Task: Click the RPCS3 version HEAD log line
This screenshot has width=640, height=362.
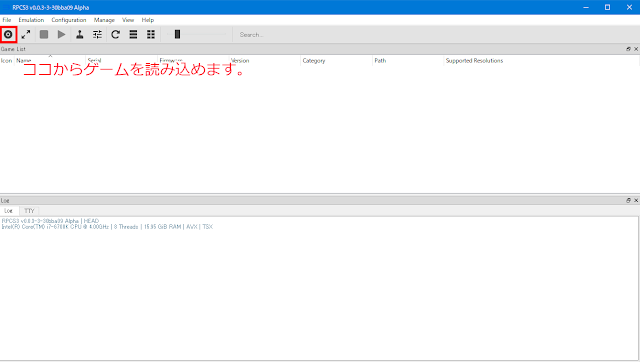Action: click(50, 221)
